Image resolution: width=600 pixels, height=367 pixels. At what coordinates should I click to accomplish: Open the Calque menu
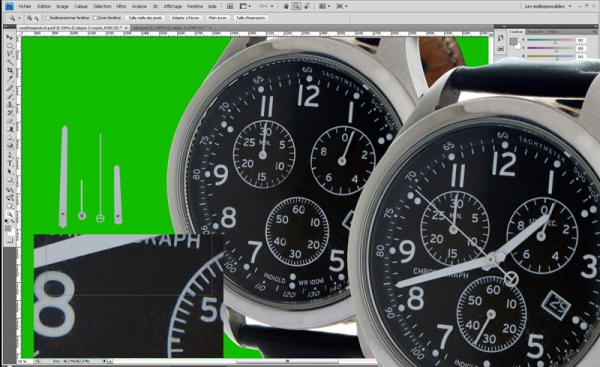tap(81, 6)
